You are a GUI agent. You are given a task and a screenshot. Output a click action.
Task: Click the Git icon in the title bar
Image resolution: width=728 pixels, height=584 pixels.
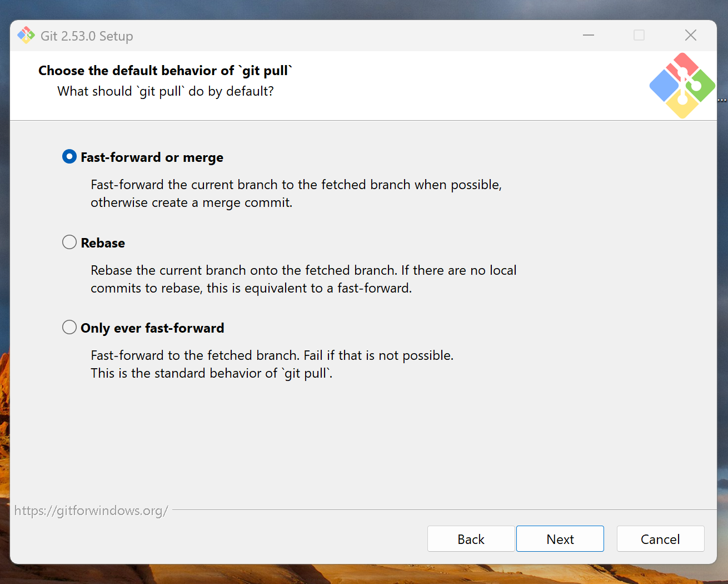[x=26, y=36]
